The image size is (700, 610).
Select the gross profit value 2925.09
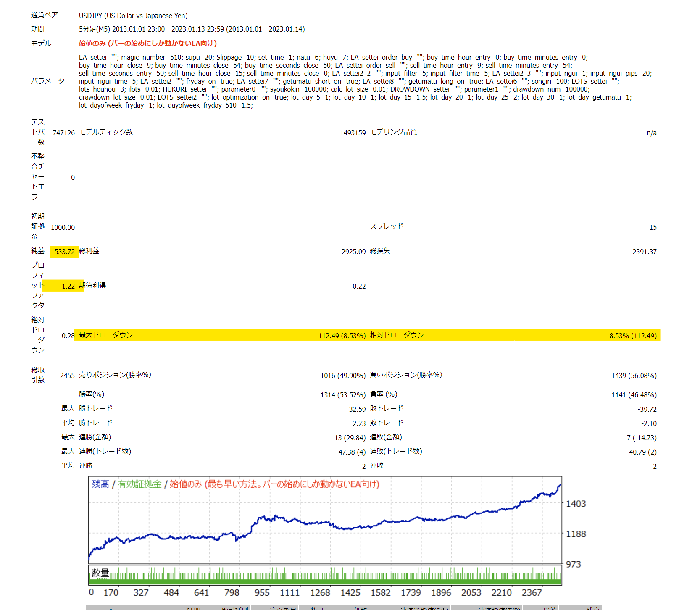(353, 252)
